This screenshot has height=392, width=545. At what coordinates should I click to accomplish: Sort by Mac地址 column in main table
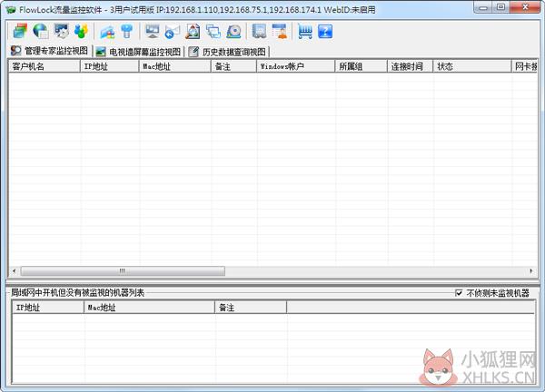(x=174, y=66)
